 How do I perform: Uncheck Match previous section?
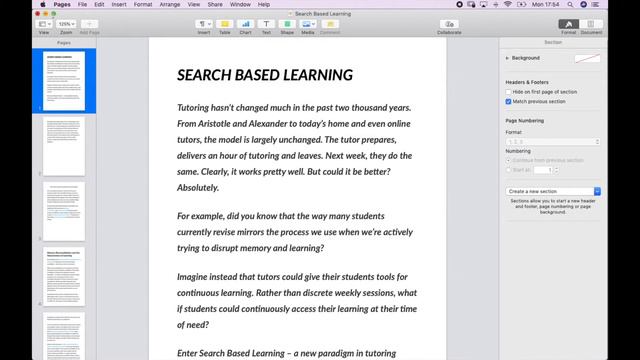[508, 102]
